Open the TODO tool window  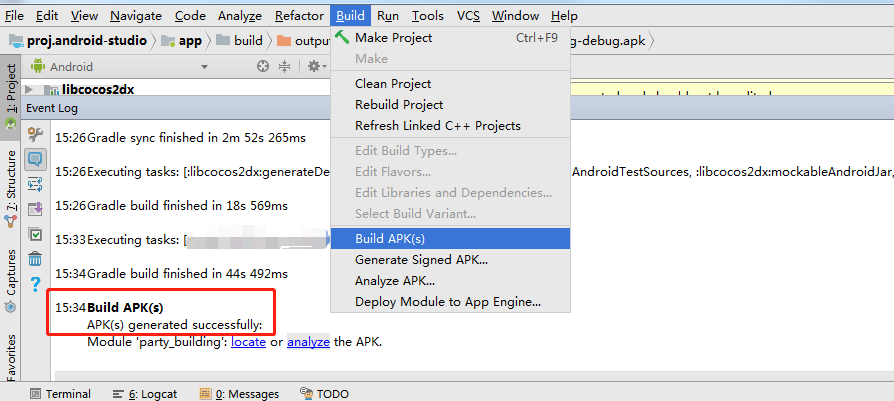pyautogui.click(x=324, y=394)
